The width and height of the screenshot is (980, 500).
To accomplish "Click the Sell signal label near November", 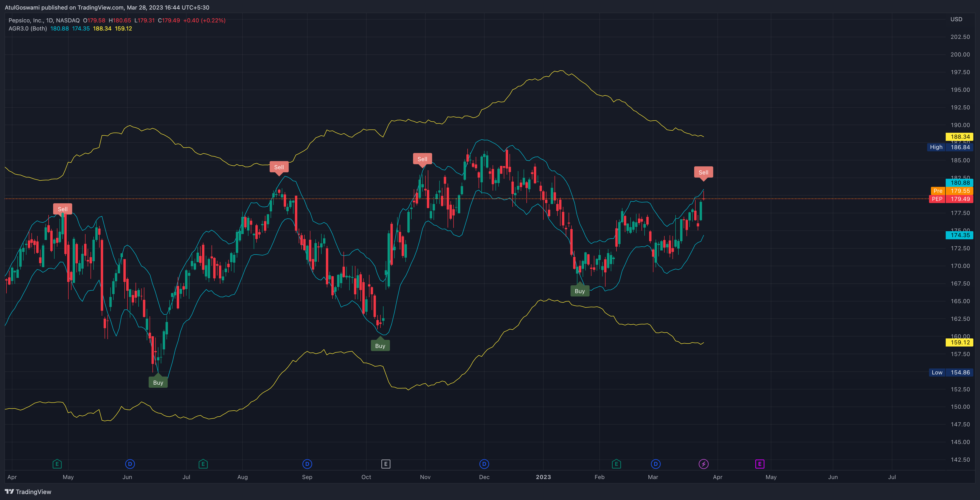I will pyautogui.click(x=422, y=159).
